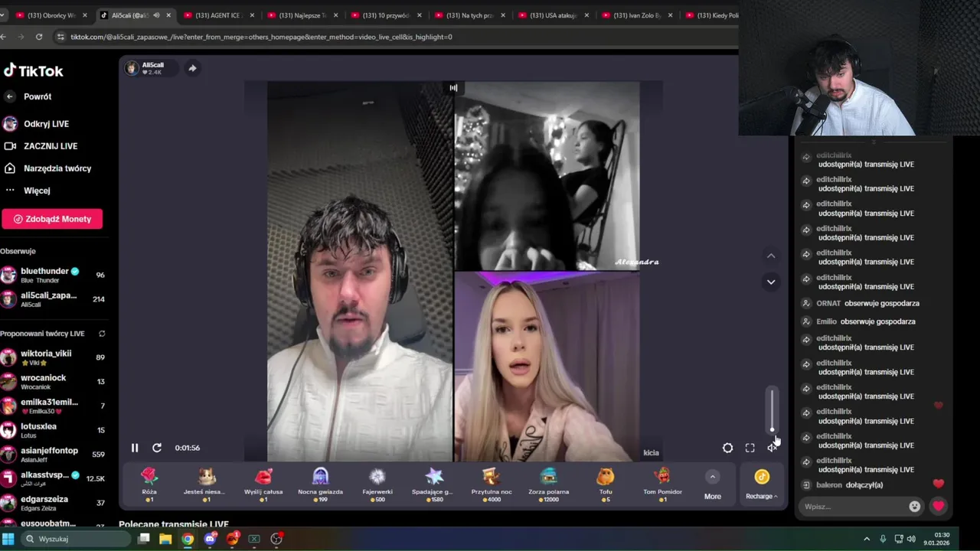The width and height of the screenshot is (980, 551).
Task: Enter fullscreen mode on the player
Action: (x=750, y=448)
